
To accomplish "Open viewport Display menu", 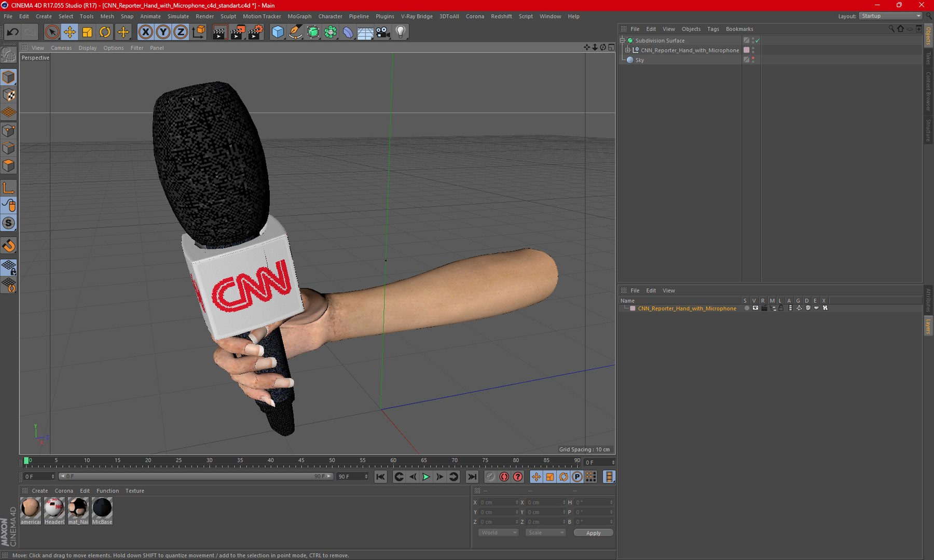I will click(x=88, y=48).
